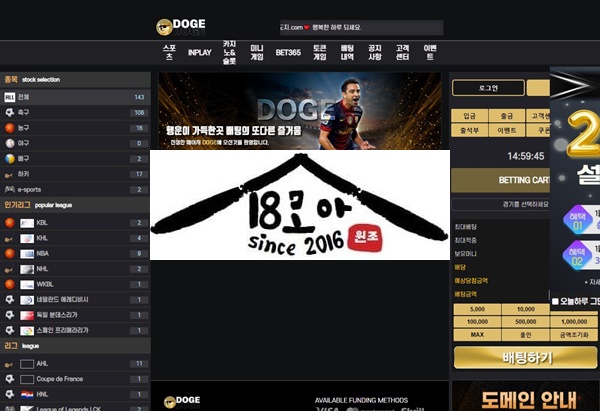Open the 스페인 프리메라리가 league

click(75, 330)
